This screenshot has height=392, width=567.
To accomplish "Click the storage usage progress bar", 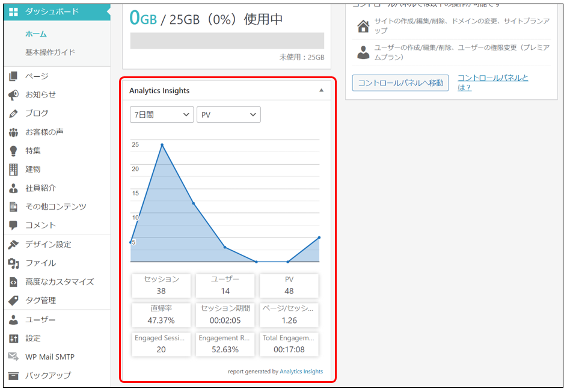I will tap(227, 40).
